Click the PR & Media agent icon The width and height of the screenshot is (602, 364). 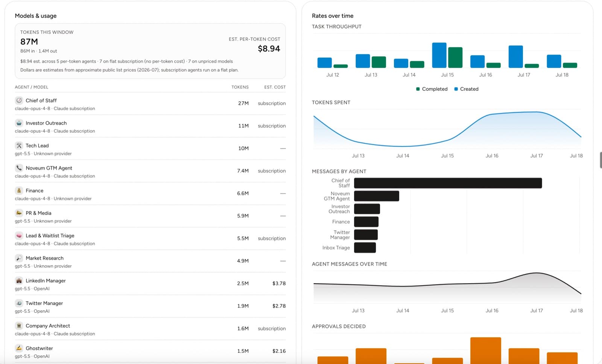[19, 213]
